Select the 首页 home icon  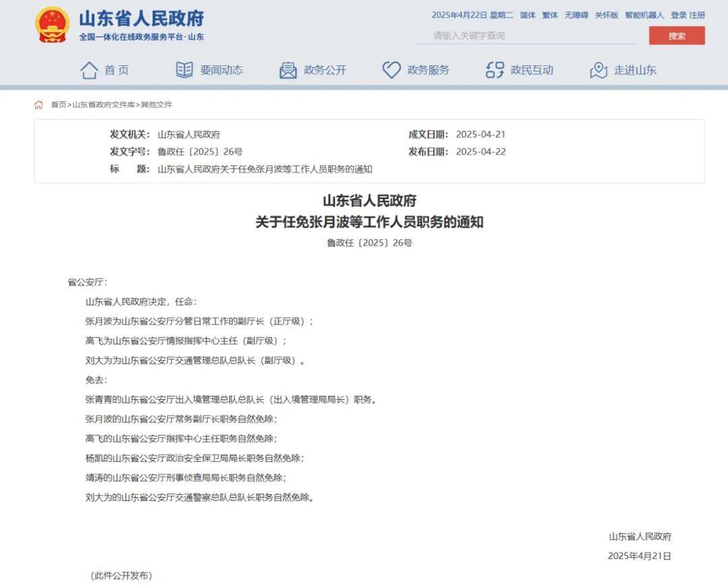pyautogui.click(x=88, y=69)
